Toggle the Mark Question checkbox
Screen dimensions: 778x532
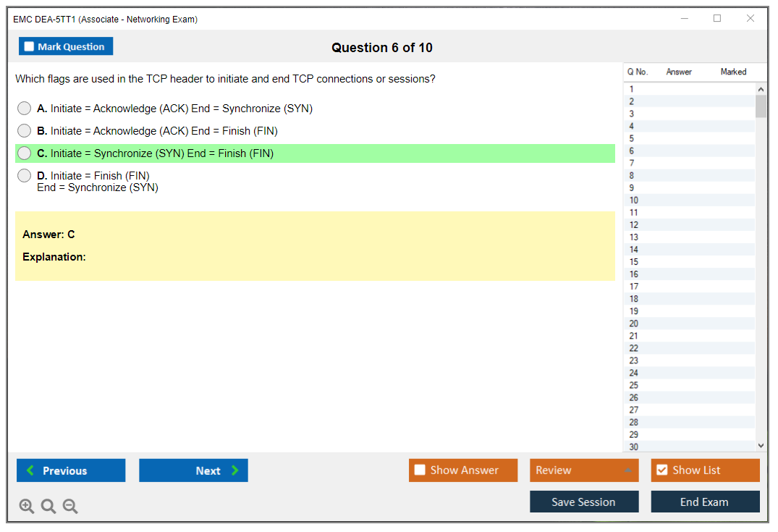[x=30, y=46]
